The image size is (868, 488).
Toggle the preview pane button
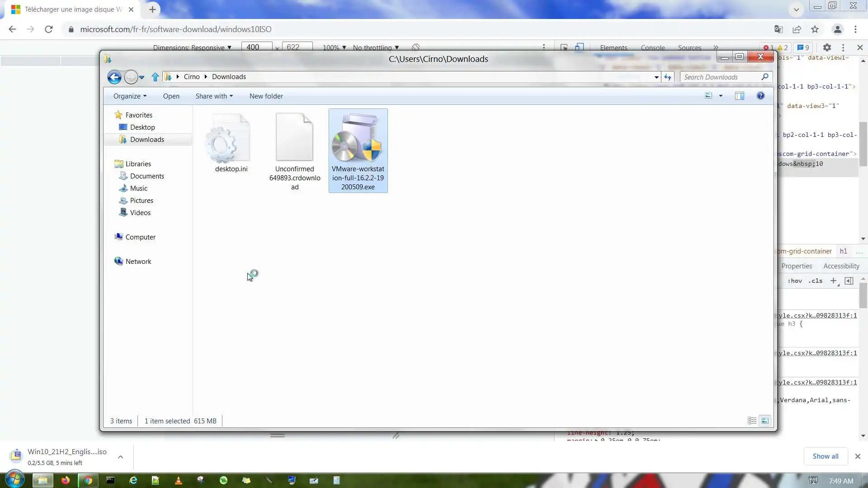(740, 96)
